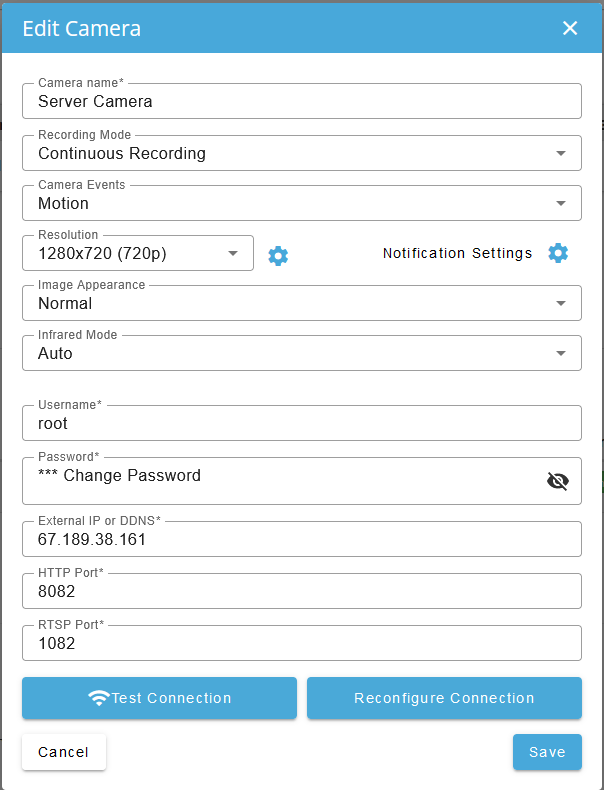Open resolution settings gear icon
604x790 pixels.
(x=278, y=256)
